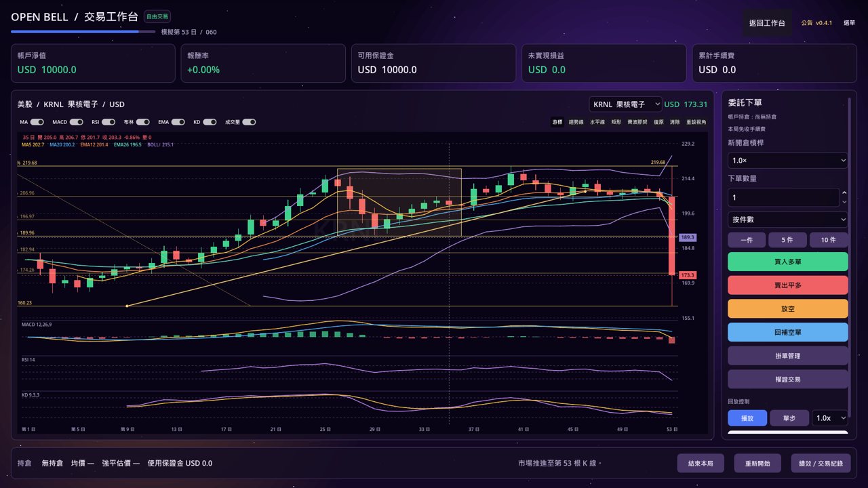This screenshot has width=868, height=488.
Task: Activate the 費波那契 Fibonacci tool
Action: click(x=637, y=122)
